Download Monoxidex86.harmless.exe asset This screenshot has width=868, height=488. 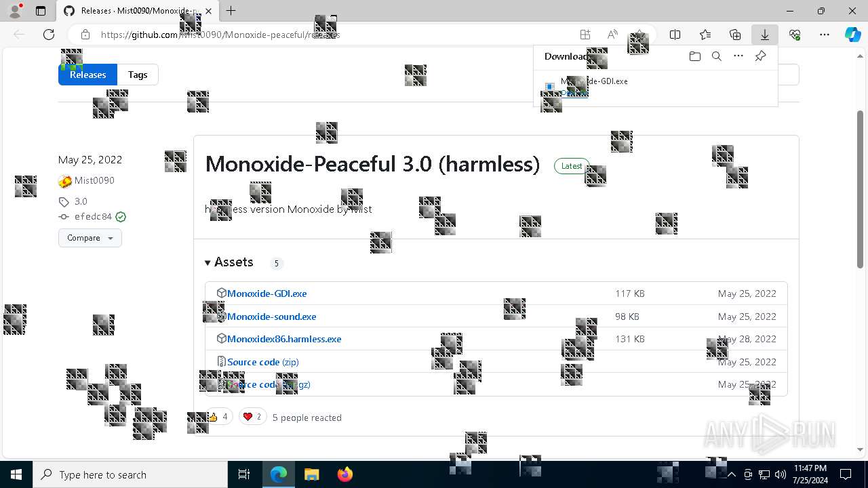[284, 339]
